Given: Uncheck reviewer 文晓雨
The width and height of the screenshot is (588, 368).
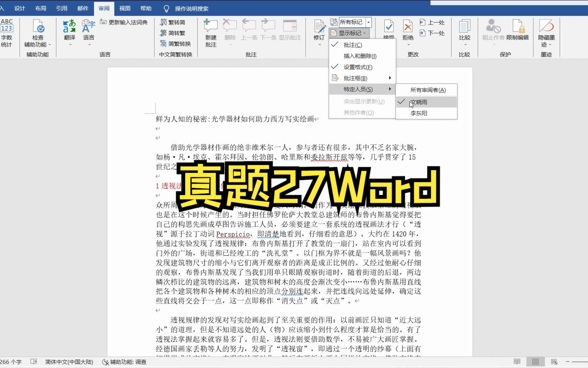Looking at the screenshot, I should point(427,102).
